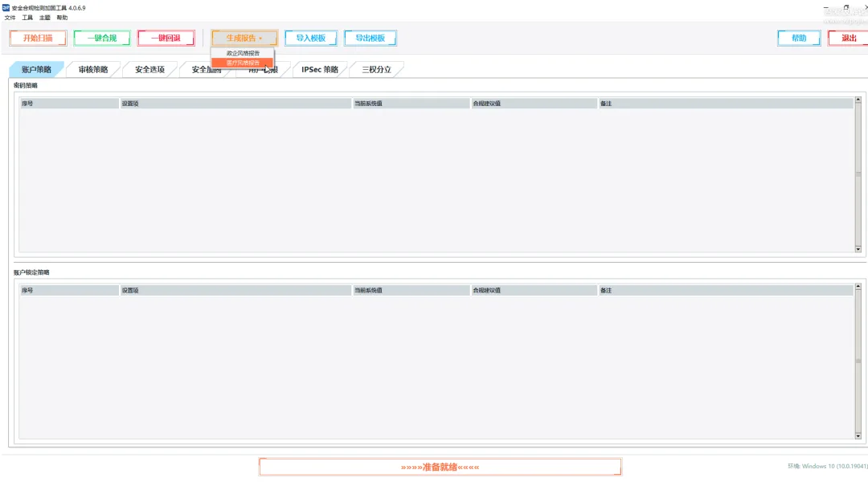The width and height of the screenshot is (868, 486).
Task: Choose 政企风格报告 from the dropdown
Action: tap(243, 53)
